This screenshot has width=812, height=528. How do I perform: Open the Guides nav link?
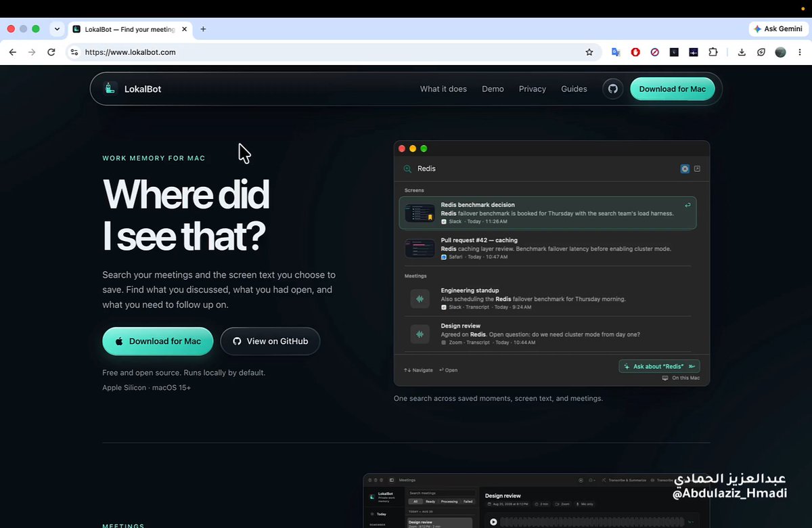tap(574, 89)
